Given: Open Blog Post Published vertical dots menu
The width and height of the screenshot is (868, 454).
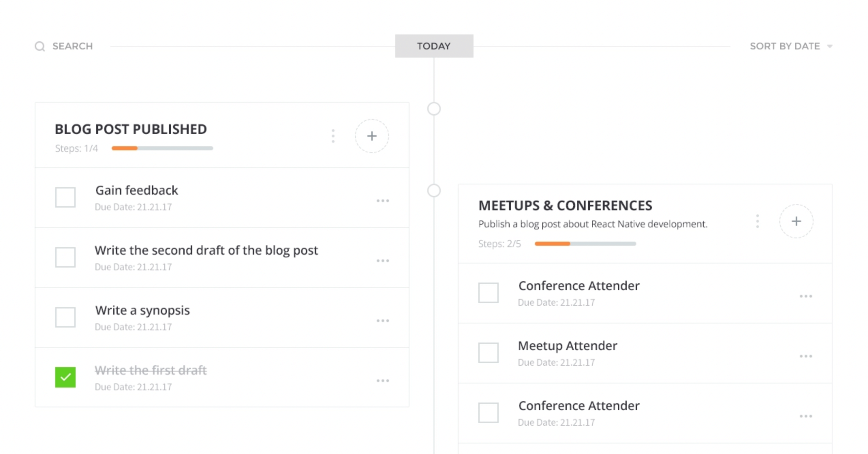Looking at the screenshot, I should (333, 136).
